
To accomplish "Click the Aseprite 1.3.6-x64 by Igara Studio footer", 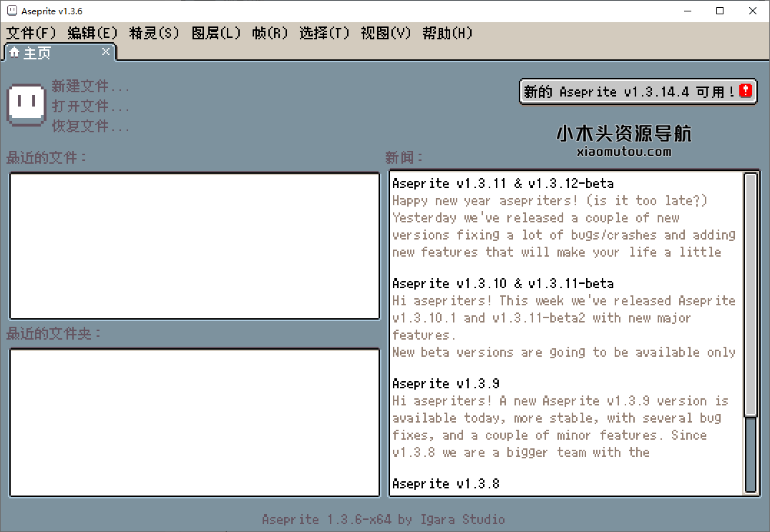I will [384, 519].
